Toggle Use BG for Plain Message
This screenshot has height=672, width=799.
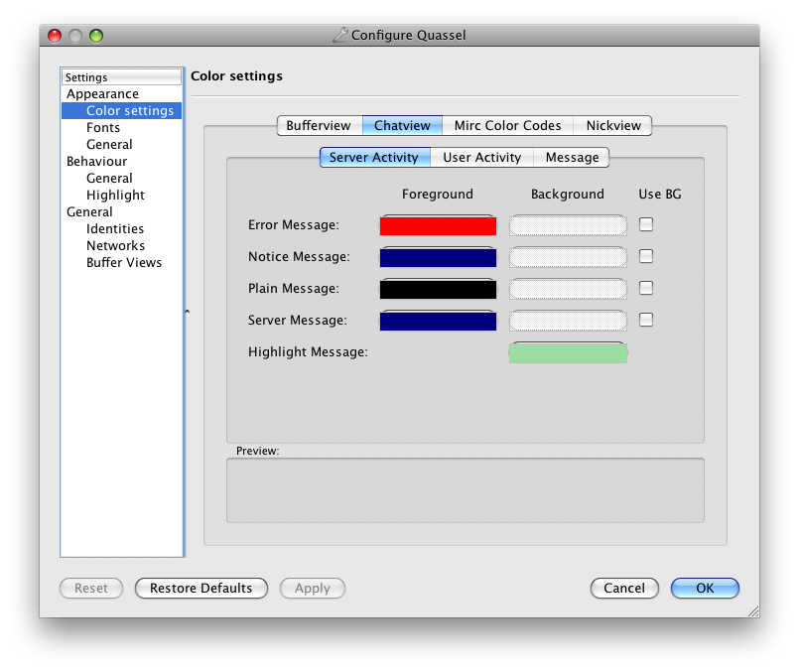tap(646, 288)
